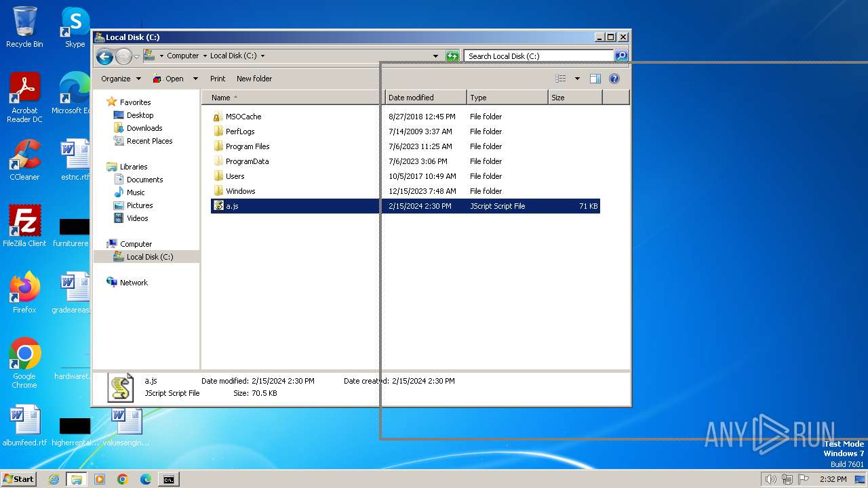Click the Help question mark icon
This screenshot has width=868, height=488.
coord(614,79)
